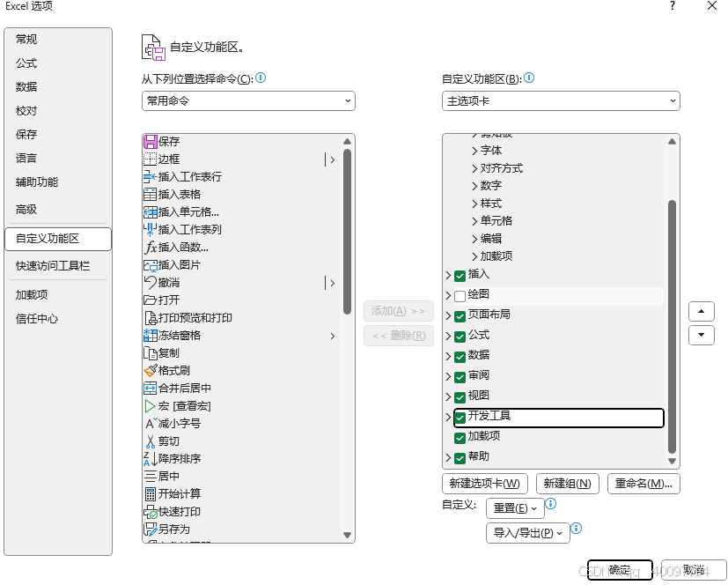The height and width of the screenshot is (585, 728).
Task: Expand the 对齐方式 group
Action: pos(474,168)
